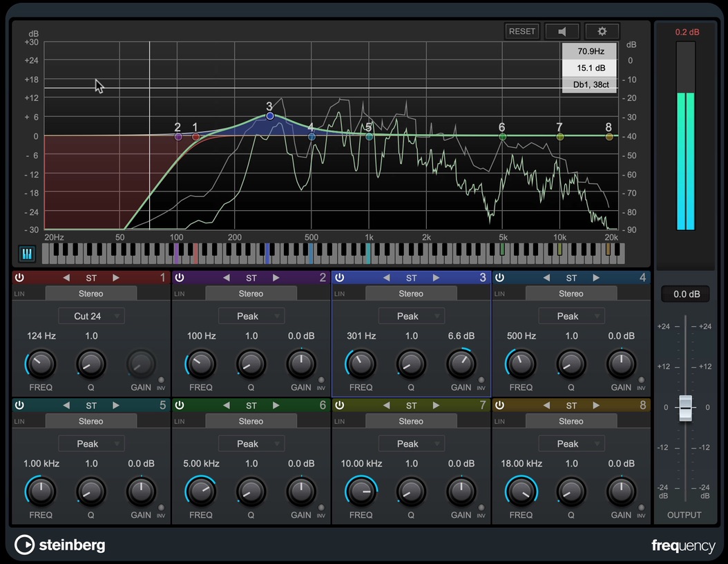Screen dimensions: 728x564
Task: Click band 2 previous channel arrow
Action: (227, 278)
